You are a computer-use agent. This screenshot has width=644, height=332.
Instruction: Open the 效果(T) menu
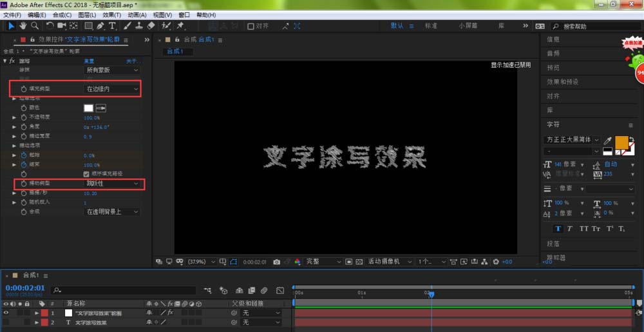[111, 15]
